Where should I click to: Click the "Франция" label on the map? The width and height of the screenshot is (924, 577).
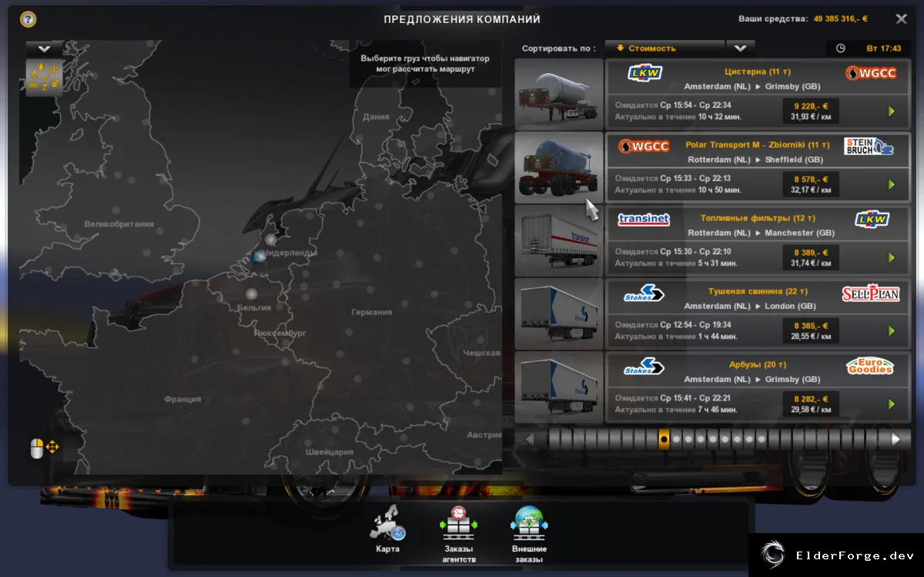[182, 399]
